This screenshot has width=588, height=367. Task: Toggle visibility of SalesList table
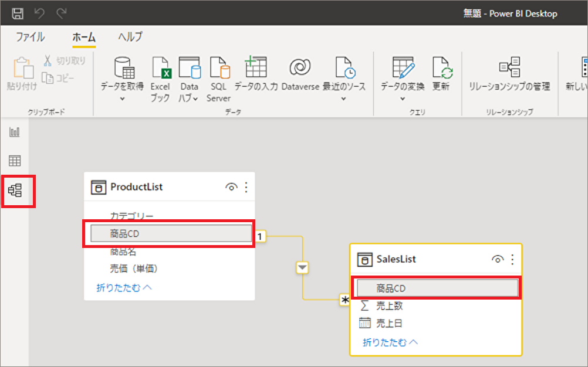(x=498, y=259)
